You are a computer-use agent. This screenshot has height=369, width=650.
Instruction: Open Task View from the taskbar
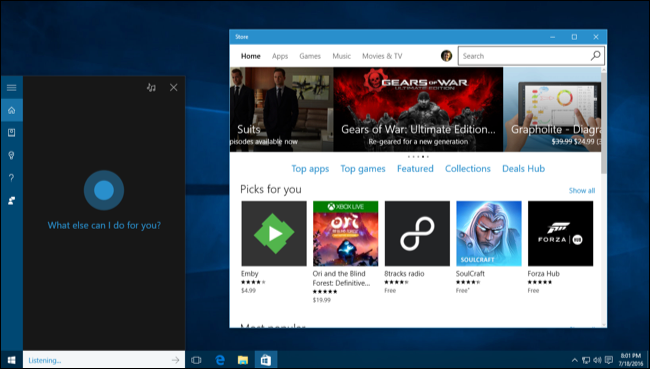coord(196,360)
